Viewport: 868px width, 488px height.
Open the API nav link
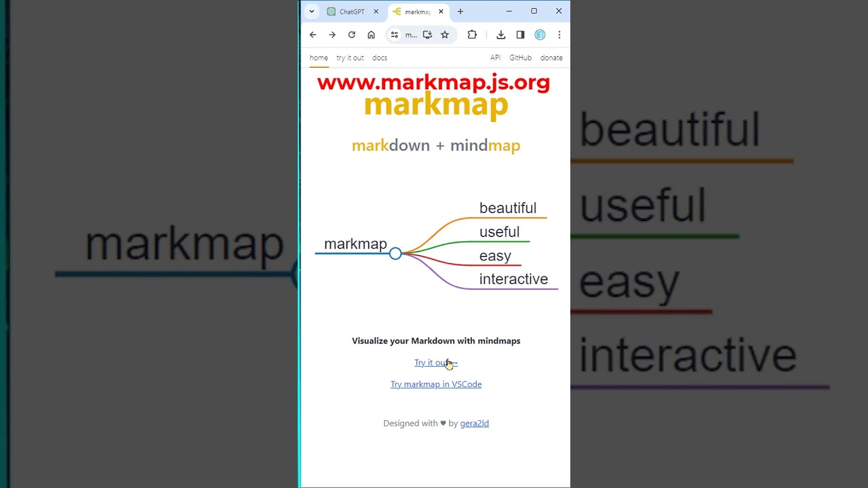coord(496,58)
